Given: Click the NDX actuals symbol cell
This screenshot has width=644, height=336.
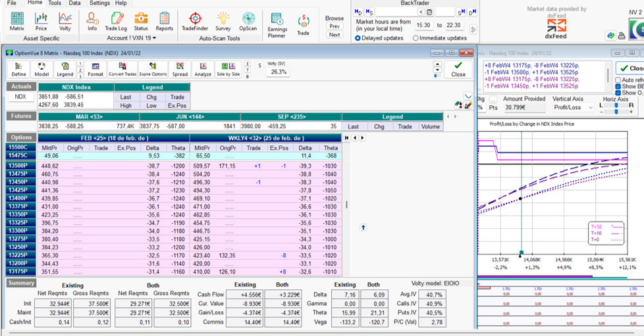Looking at the screenshot, I should pyautogui.click(x=20, y=97).
